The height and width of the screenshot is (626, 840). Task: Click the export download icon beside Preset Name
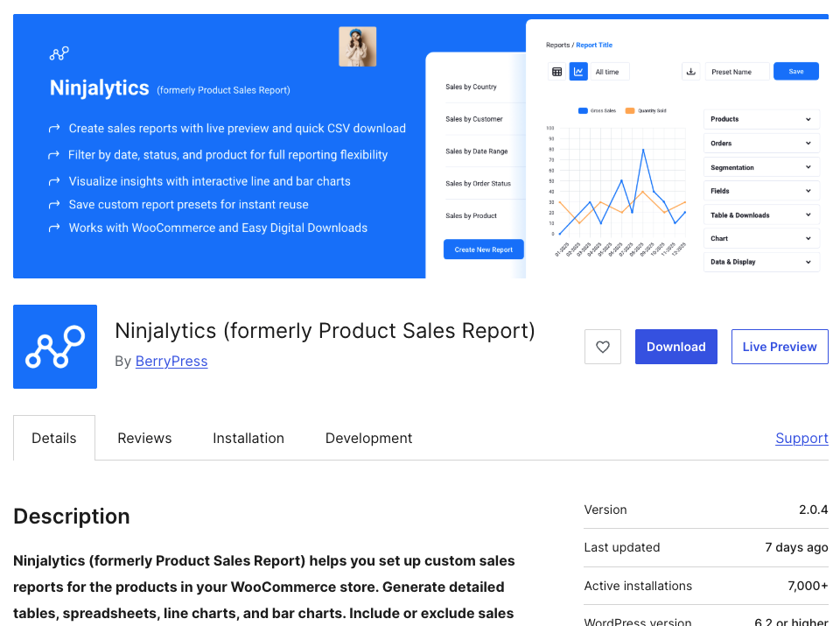pos(690,71)
